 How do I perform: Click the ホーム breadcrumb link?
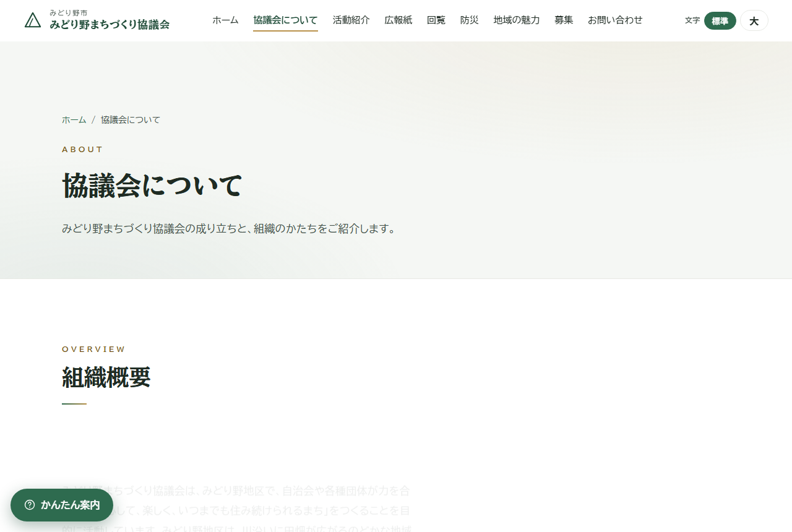74,120
